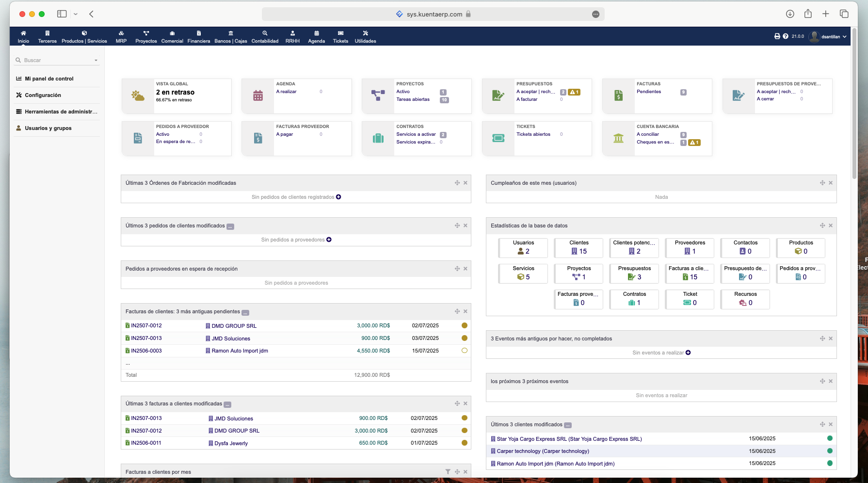Click the move handle on Cumpleaños de este mes box
This screenshot has height=483, width=868.
tap(822, 183)
